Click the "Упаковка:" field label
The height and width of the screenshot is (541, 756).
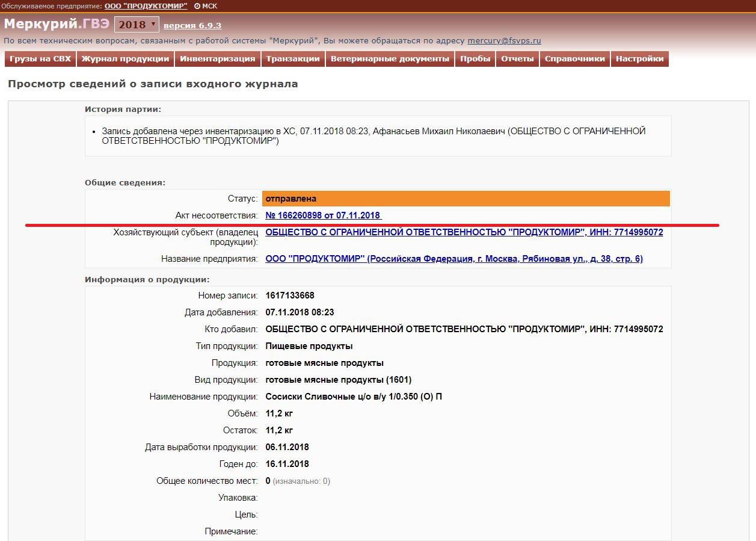pos(238,498)
